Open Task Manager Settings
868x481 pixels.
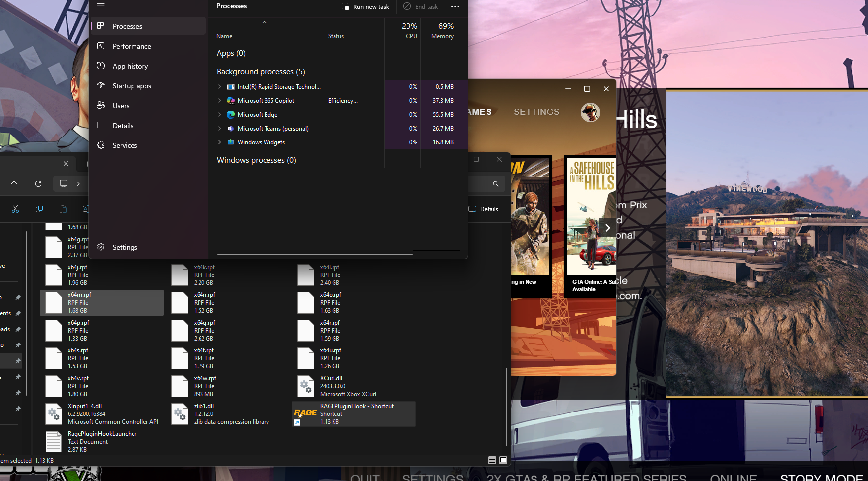125,247
